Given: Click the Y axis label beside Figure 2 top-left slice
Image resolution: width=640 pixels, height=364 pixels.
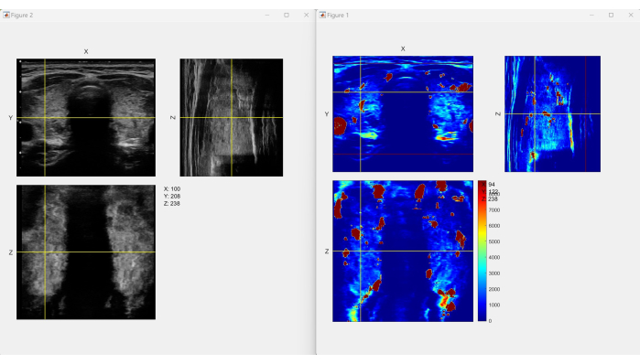Looking at the screenshot, I should pyautogui.click(x=11, y=117).
